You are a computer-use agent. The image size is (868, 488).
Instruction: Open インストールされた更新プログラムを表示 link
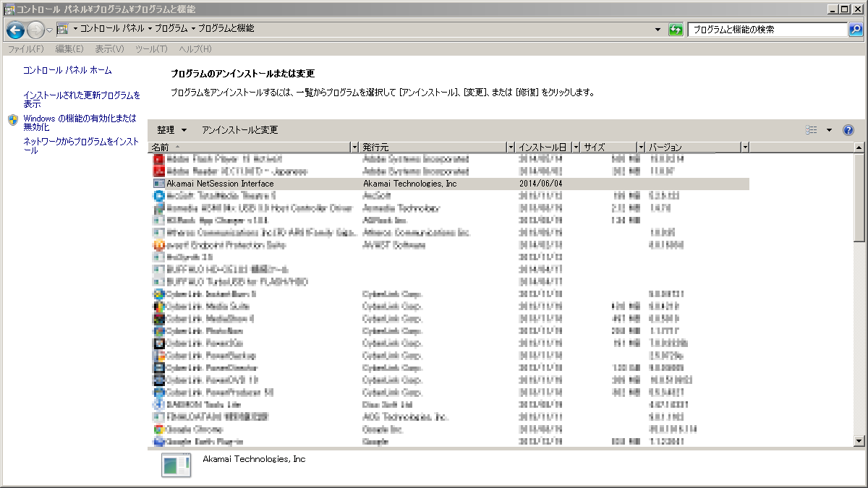click(82, 99)
